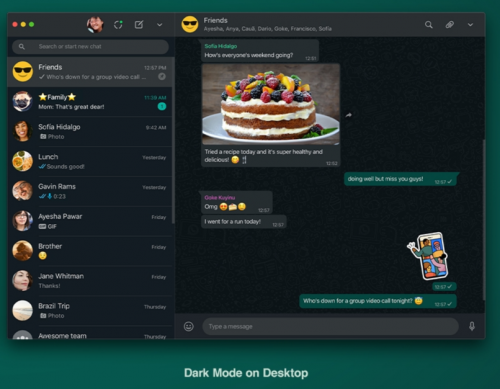Open the Family chat
This screenshot has width=500, height=389.
(x=90, y=102)
